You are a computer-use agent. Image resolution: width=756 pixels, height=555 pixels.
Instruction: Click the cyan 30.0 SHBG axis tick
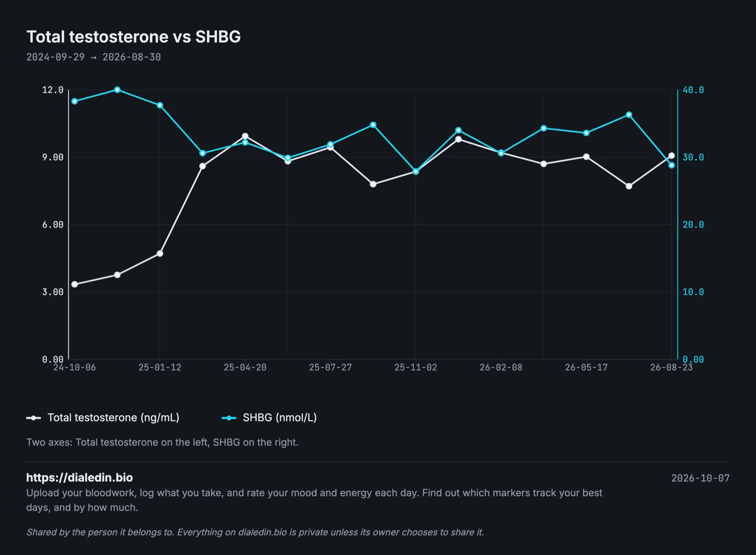click(693, 157)
